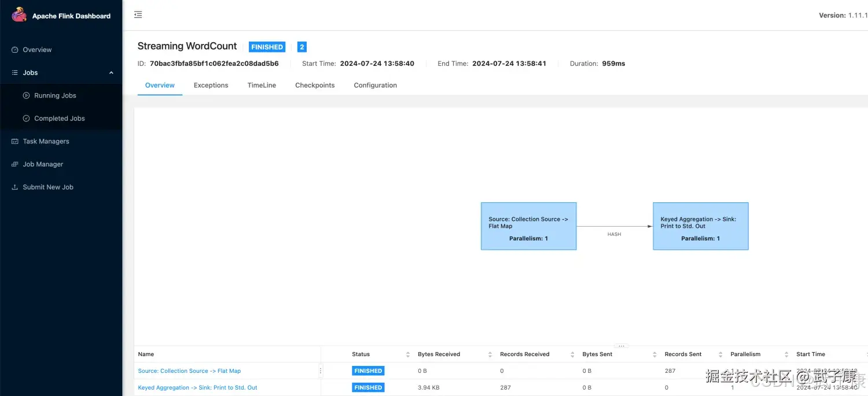The height and width of the screenshot is (396, 868).
Task: Click the HASH edge label
Action: [x=614, y=234]
